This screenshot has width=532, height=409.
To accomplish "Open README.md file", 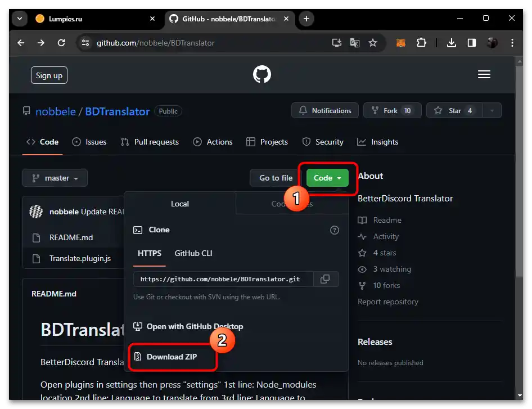I will [71, 237].
